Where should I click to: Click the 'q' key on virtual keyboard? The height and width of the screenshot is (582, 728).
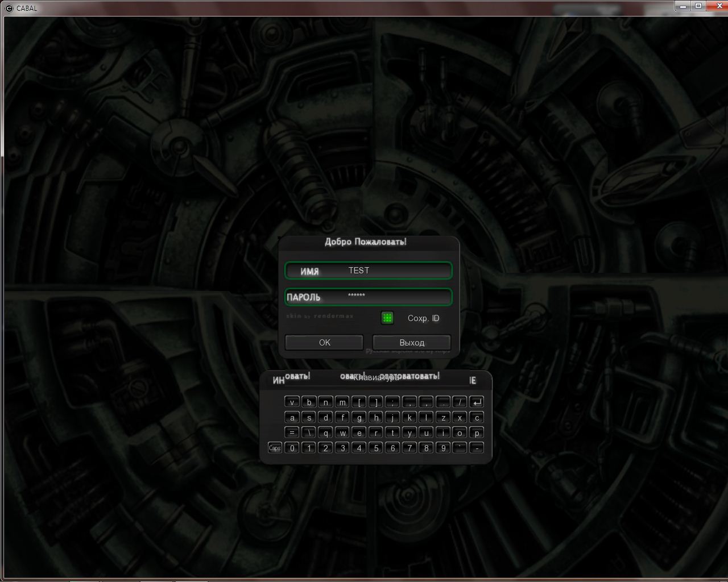click(x=325, y=433)
